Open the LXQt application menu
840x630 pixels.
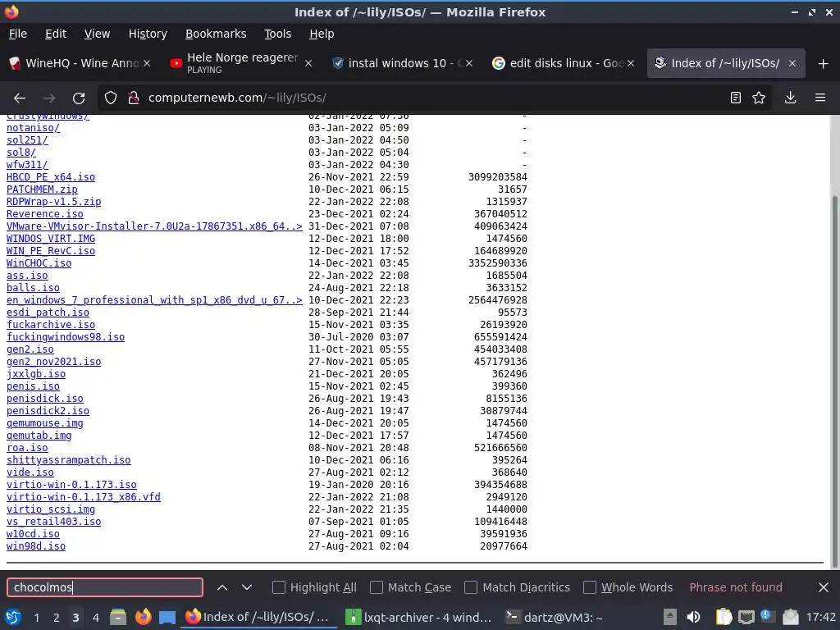pos(13,618)
